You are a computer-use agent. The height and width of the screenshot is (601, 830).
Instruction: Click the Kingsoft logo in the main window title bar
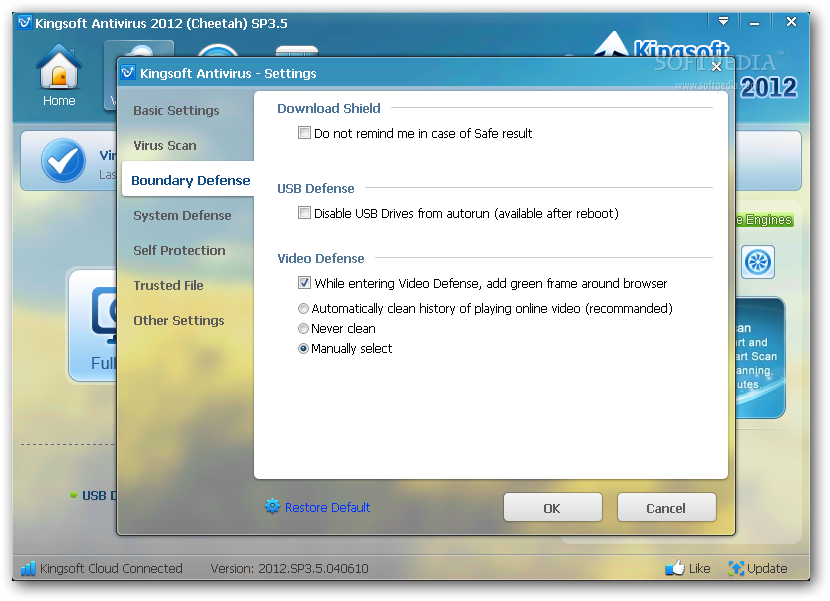24,23
